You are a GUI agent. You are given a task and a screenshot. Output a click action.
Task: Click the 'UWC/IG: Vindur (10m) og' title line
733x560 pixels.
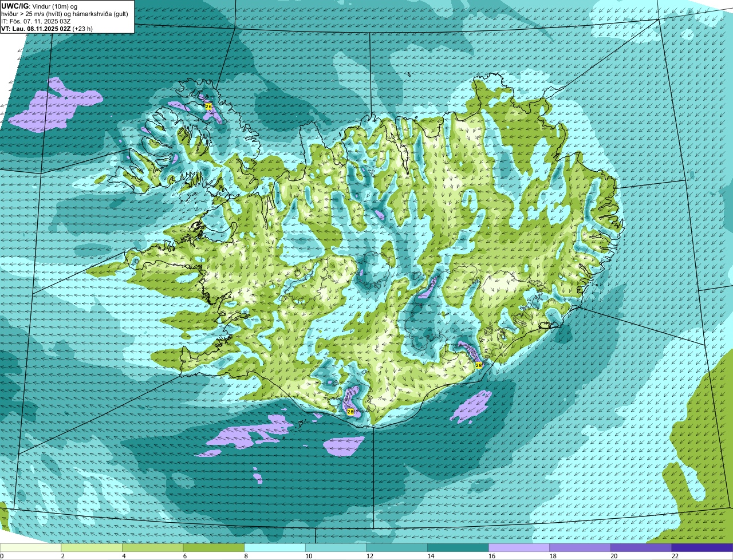click(39, 6)
